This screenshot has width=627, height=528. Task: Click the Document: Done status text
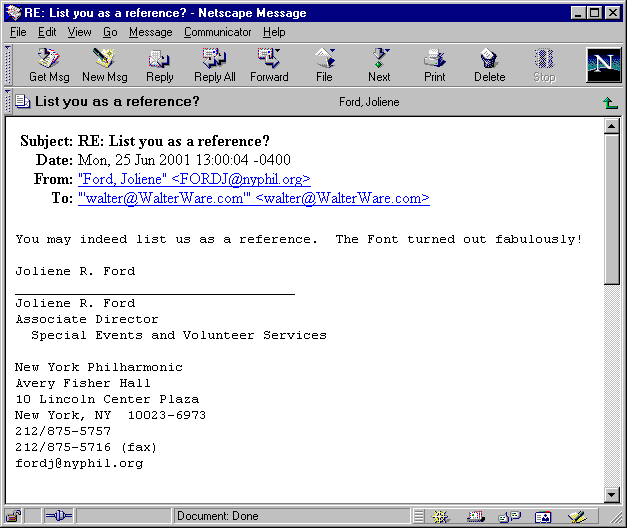(x=218, y=516)
